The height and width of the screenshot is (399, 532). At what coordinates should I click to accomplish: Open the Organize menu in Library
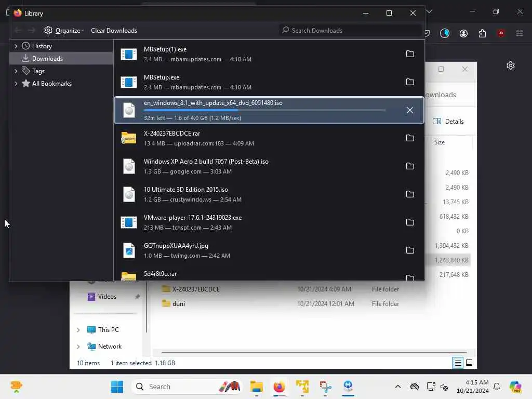(64, 31)
